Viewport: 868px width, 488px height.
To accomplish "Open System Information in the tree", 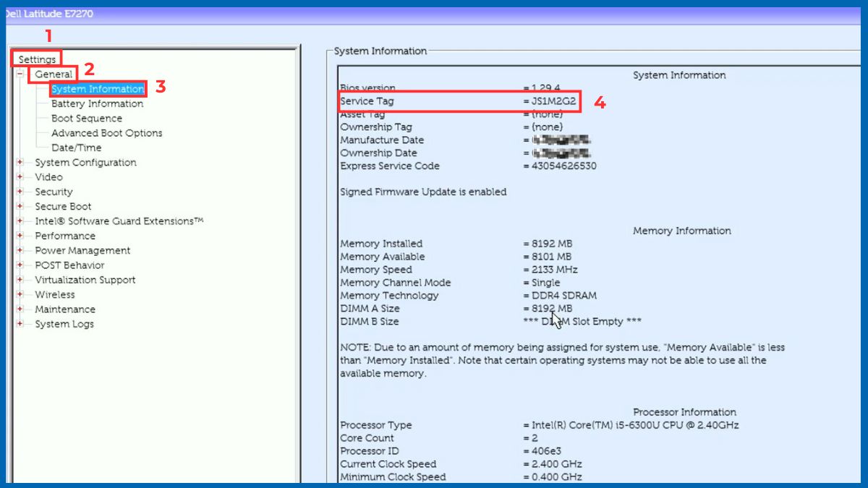I will 98,89.
